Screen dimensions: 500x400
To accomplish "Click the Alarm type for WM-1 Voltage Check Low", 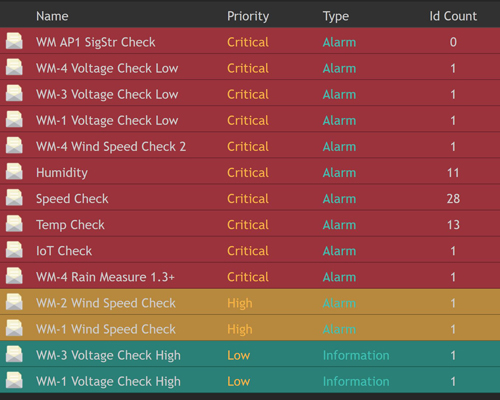I will pyautogui.click(x=339, y=121).
